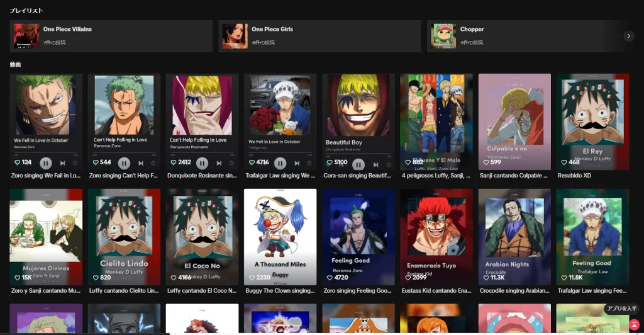Skip next on Donquixote Rosinante card

(x=219, y=163)
